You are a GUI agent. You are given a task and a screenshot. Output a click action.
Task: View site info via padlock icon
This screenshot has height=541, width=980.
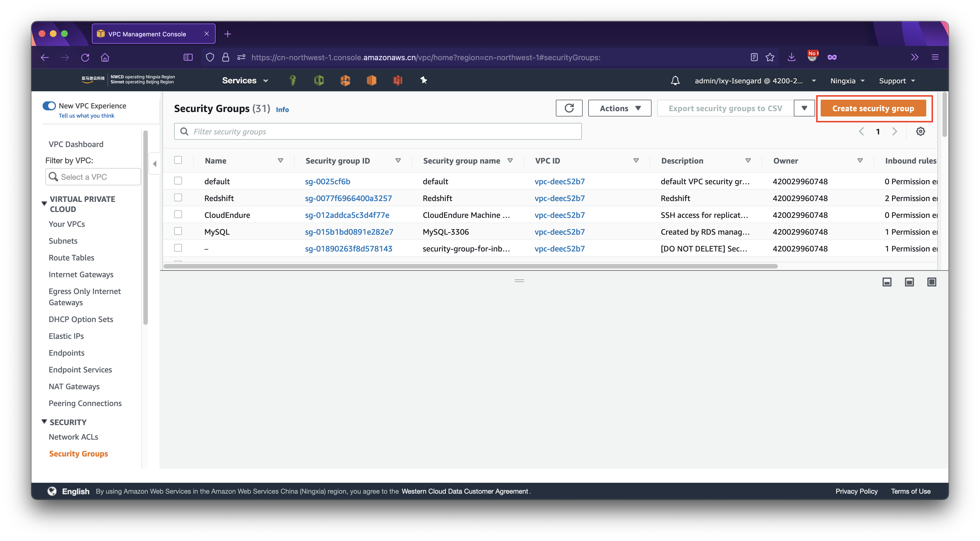coord(226,57)
